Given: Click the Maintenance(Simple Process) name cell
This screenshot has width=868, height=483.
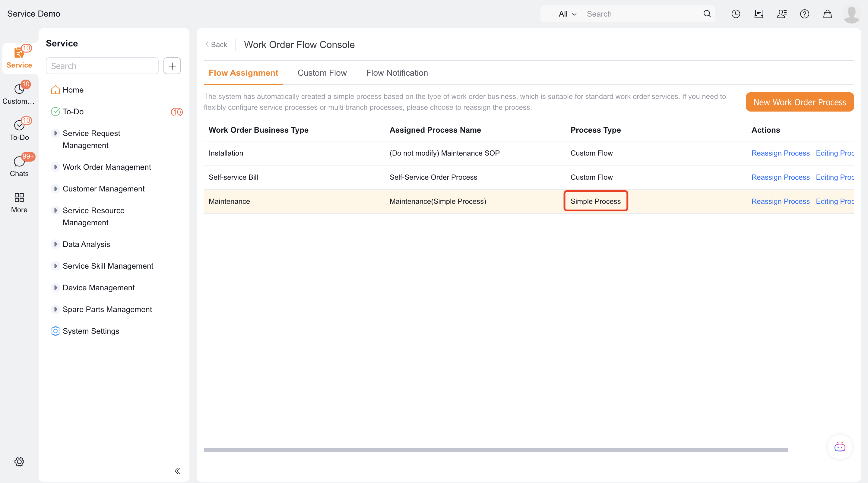Looking at the screenshot, I should pyautogui.click(x=438, y=201).
